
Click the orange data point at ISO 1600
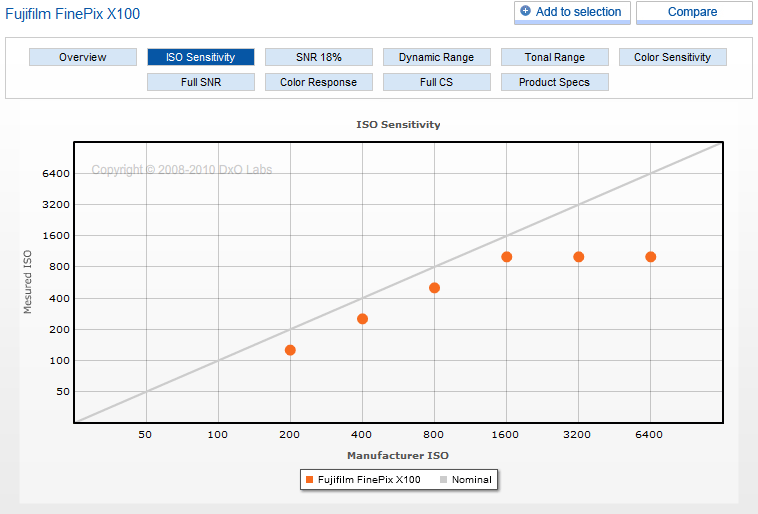(x=507, y=257)
